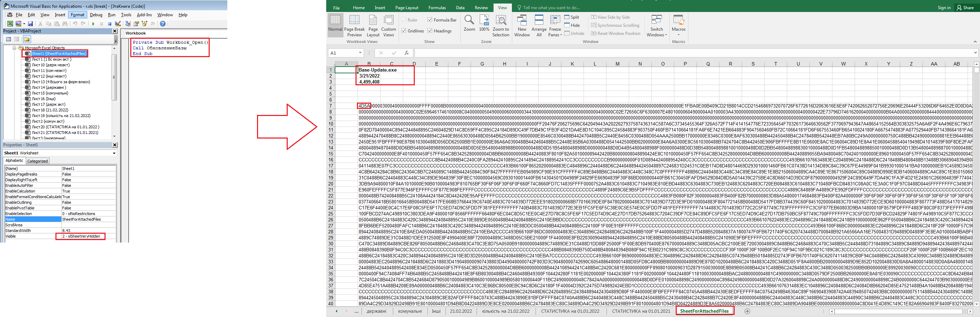This screenshot has width=980, height=318.
Task: Click the EnableSelection value xlNoRestrictions
Action: click(88, 214)
